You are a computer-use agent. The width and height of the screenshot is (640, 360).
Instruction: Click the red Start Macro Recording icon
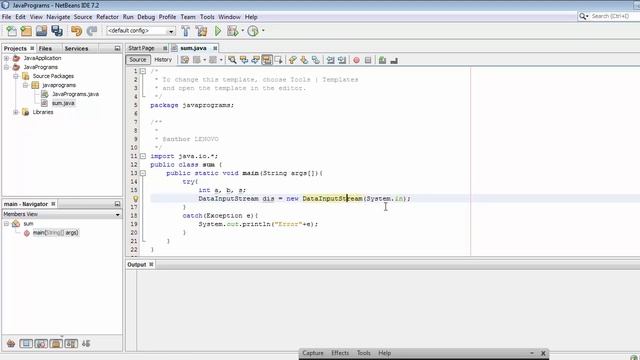[x=356, y=60]
